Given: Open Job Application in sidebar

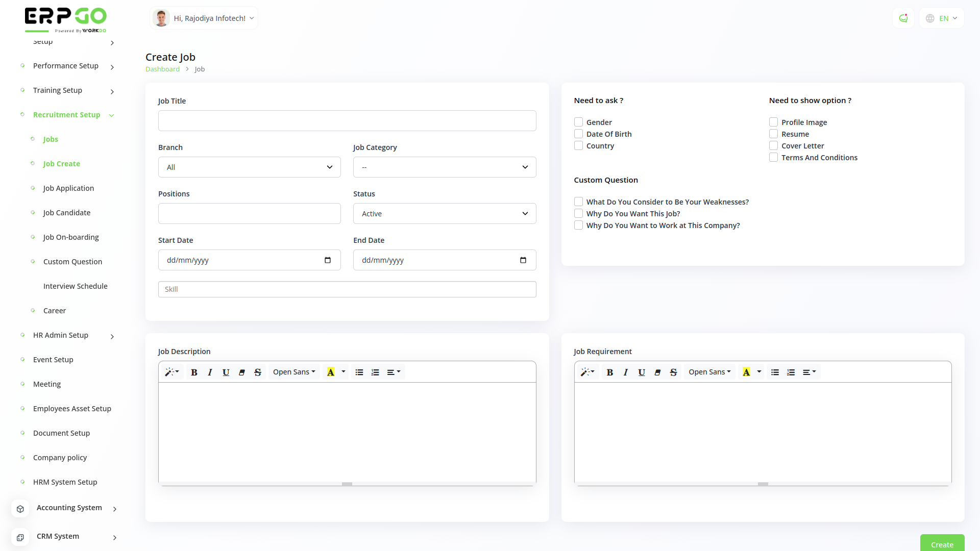Looking at the screenshot, I should pos(68,188).
